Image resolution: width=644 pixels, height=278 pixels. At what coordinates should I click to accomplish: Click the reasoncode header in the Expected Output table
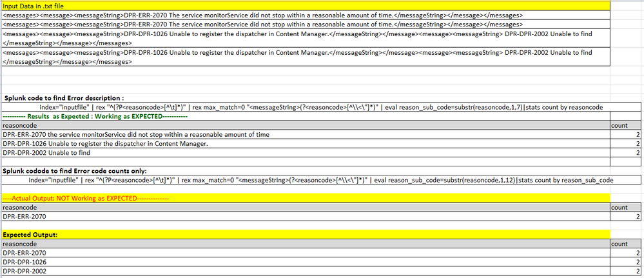click(x=20, y=244)
